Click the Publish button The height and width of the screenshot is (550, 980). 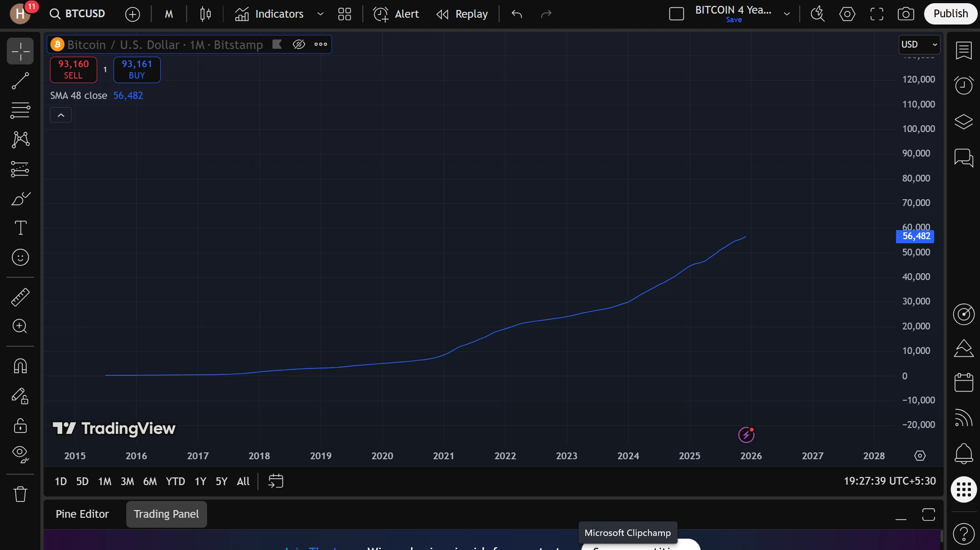click(950, 14)
